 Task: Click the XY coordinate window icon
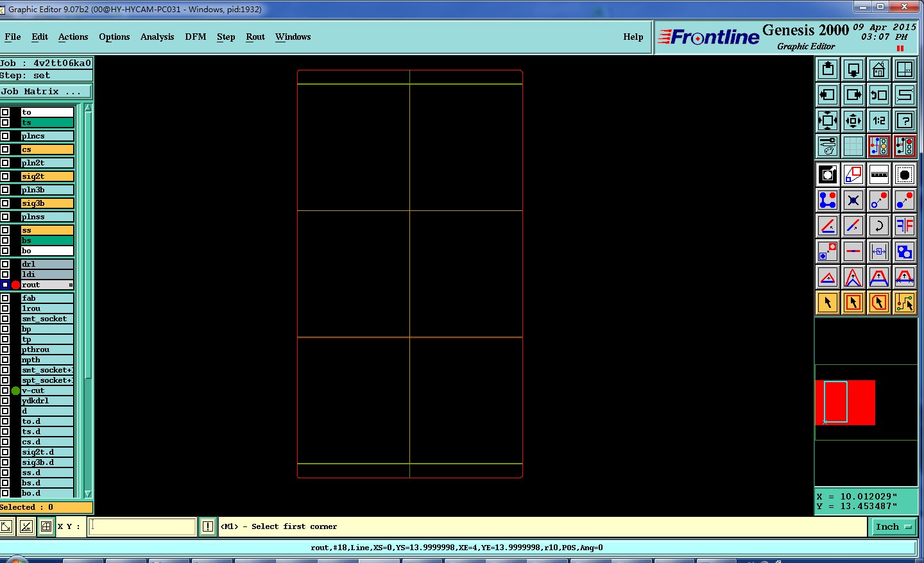[905, 69]
